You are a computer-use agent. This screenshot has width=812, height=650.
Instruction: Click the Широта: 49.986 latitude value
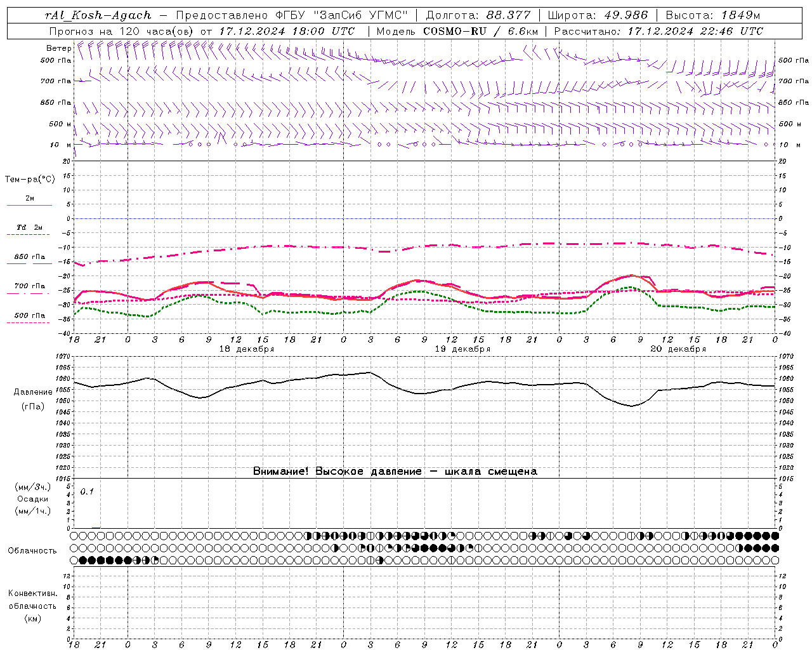pyautogui.click(x=598, y=15)
